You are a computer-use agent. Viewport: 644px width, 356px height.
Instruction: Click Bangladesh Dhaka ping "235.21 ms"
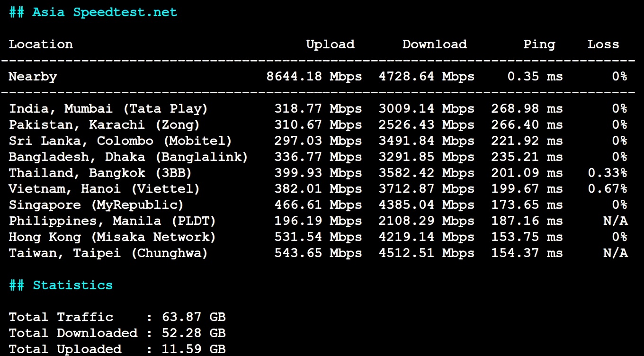click(x=527, y=157)
